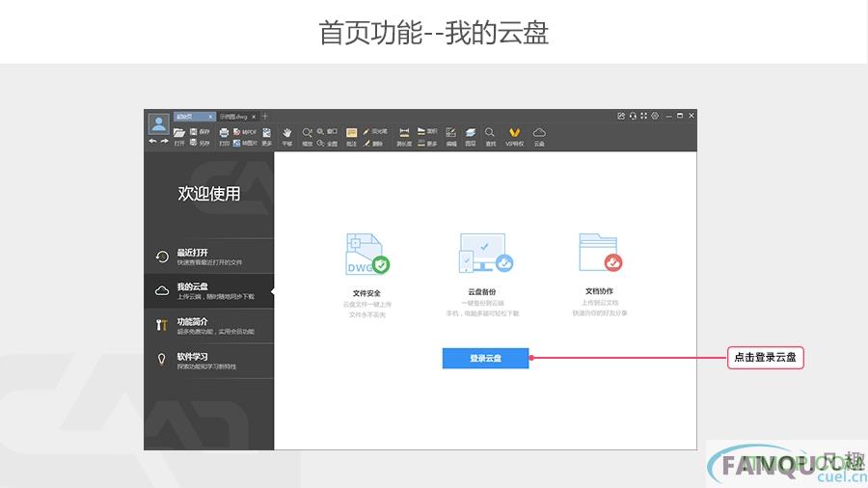Screen dimensions: 868x488
Task: Click the 全图 zoom extents icon
Action: pyautogui.click(x=320, y=143)
